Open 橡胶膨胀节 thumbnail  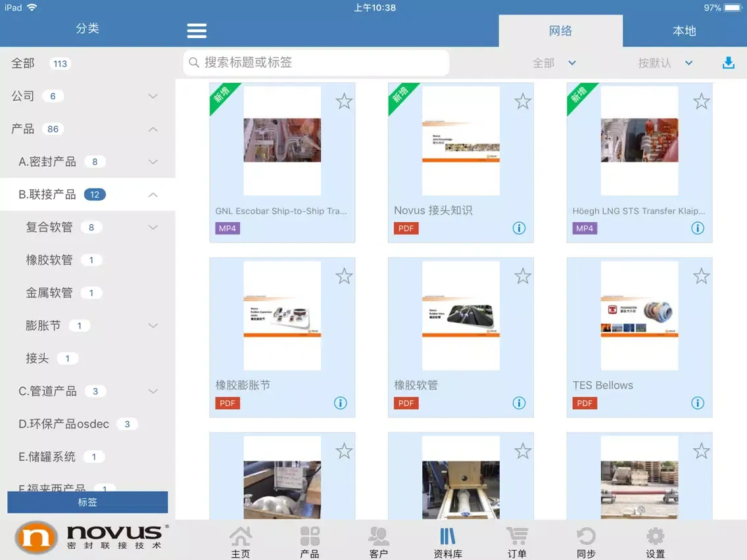click(282, 315)
